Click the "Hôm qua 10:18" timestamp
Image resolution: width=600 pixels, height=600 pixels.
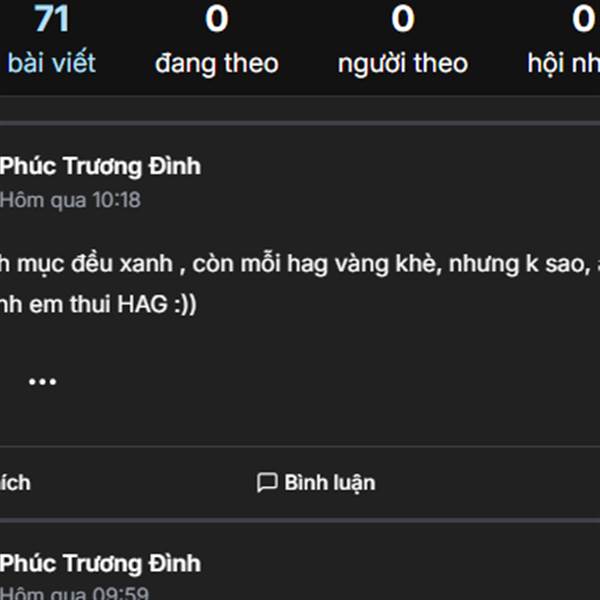70,200
